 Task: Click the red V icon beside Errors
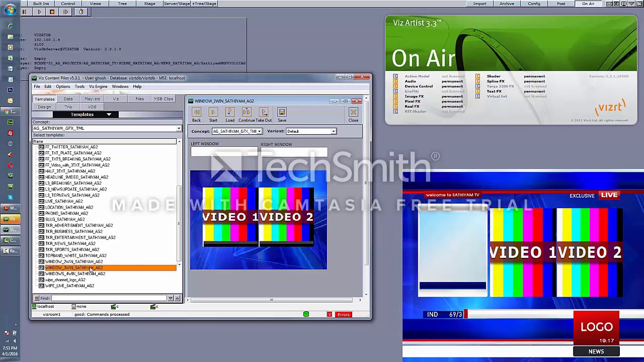pos(330,314)
